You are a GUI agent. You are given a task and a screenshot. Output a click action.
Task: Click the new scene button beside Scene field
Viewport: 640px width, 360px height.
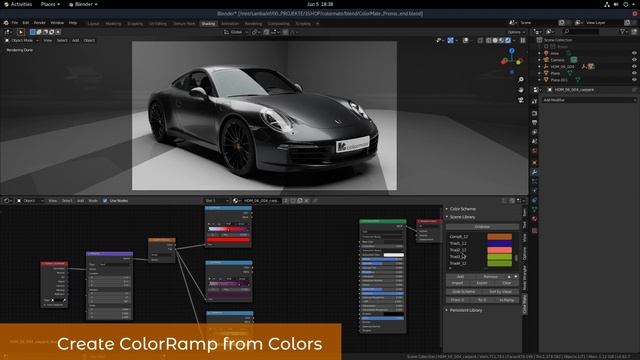[x=562, y=23]
